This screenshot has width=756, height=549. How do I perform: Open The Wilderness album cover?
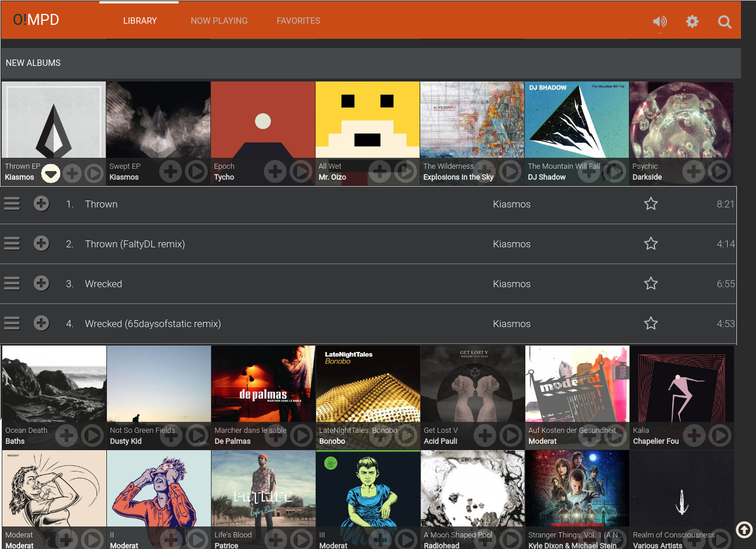472,120
